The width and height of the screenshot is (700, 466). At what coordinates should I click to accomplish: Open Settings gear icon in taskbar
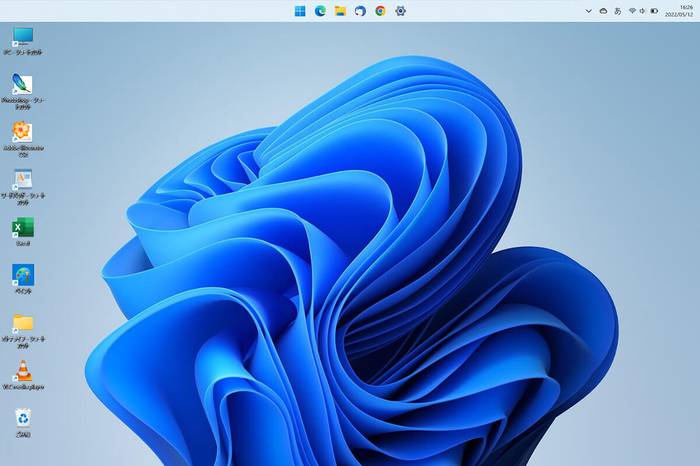(x=400, y=11)
